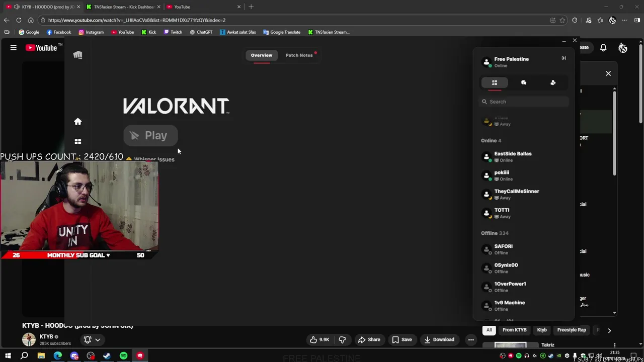Open YouTube notifications bell
The height and width of the screenshot is (362, 644).
click(603, 48)
